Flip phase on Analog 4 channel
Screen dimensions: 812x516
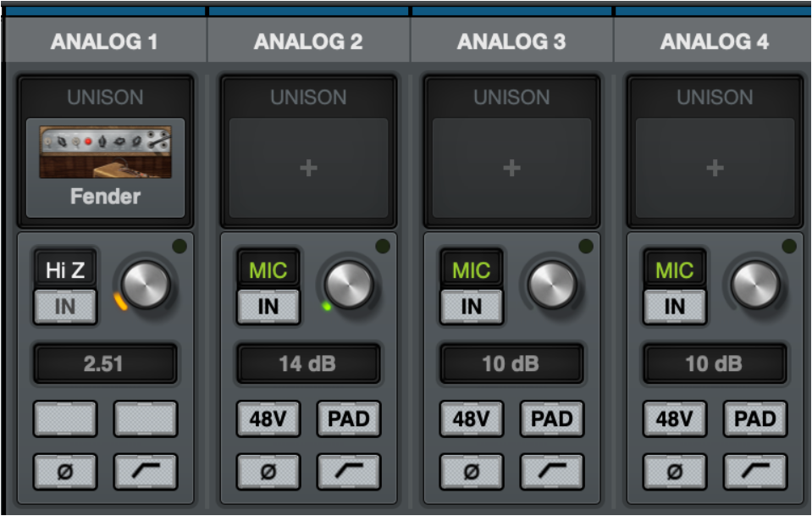[x=675, y=471]
